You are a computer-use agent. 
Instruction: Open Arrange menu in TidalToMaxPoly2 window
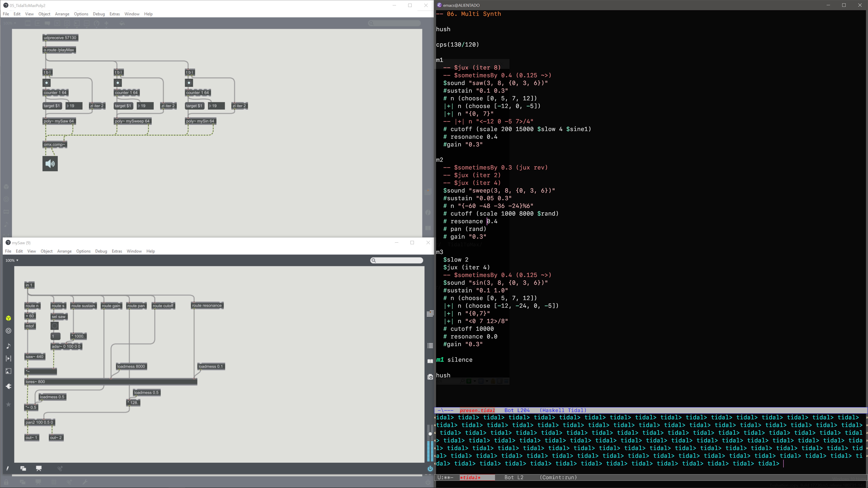click(x=62, y=14)
